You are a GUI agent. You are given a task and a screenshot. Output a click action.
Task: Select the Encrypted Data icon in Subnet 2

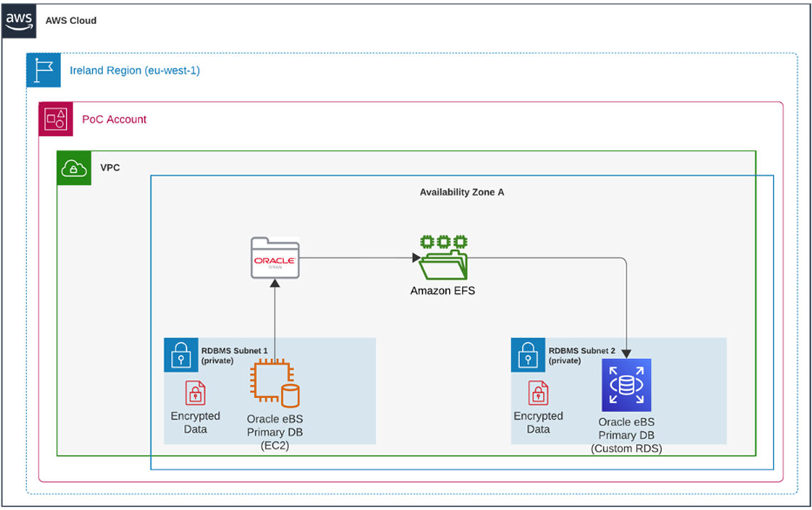(538, 393)
